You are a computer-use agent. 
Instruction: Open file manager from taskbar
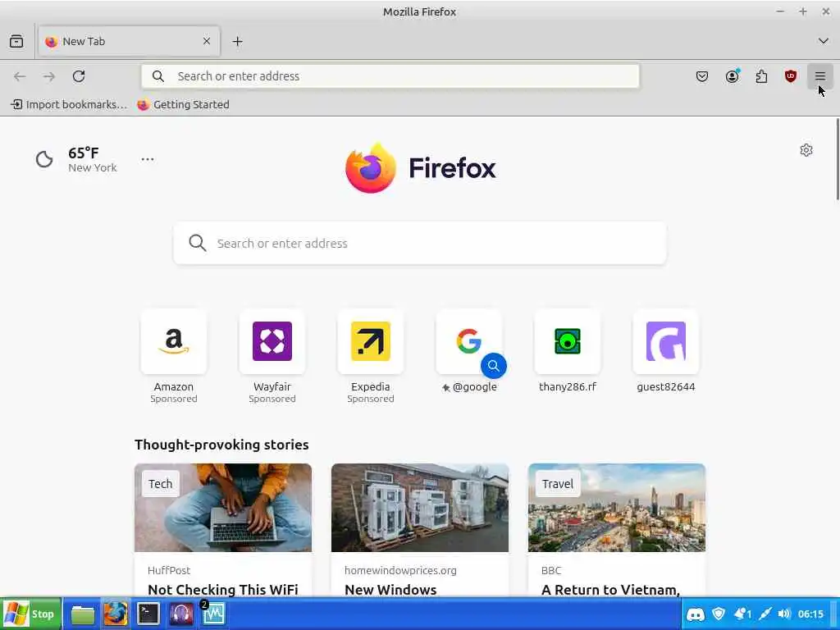[83, 614]
